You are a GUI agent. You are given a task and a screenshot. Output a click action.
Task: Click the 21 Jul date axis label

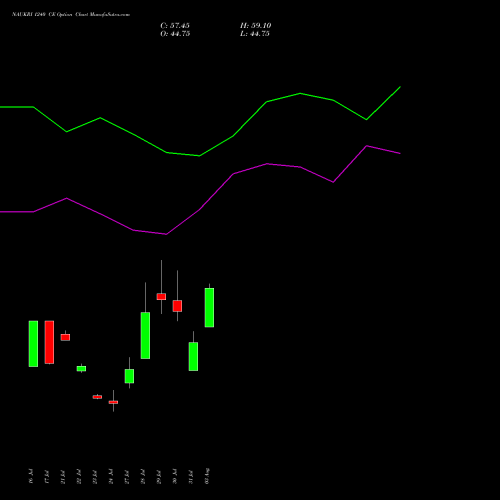coord(63,476)
